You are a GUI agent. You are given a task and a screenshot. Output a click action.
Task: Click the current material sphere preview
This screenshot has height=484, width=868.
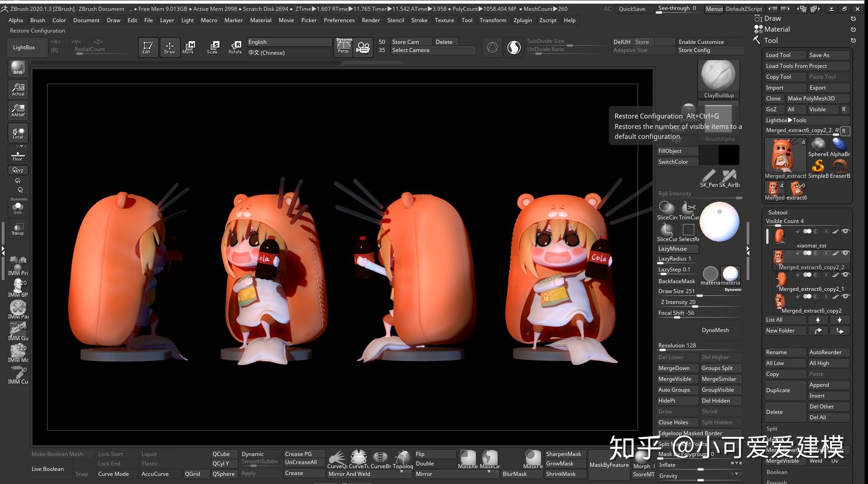(x=719, y=222)
